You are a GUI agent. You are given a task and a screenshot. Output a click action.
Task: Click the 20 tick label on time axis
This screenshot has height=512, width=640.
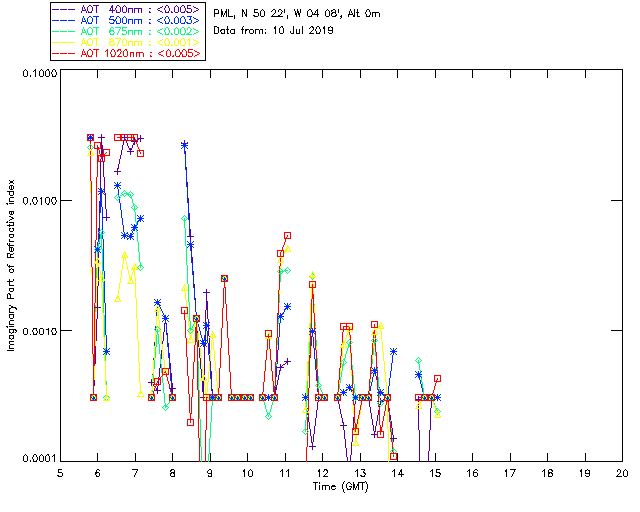pyautogui.click(x=621, y=472)
